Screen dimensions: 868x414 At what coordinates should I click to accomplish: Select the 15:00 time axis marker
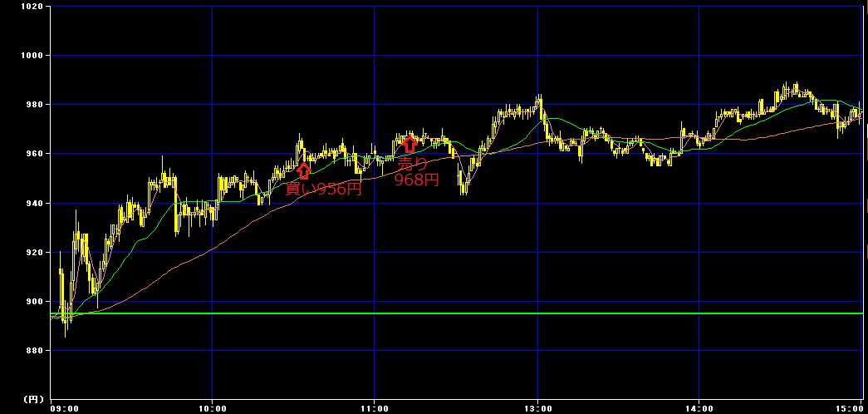(x=849, y=409)
